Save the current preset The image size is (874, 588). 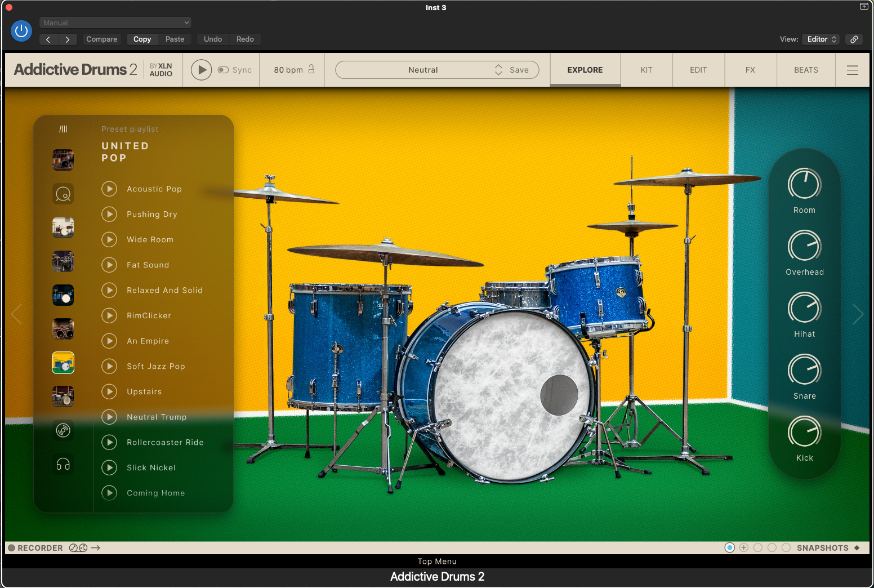pyautogui.click(x=519, y=70)
